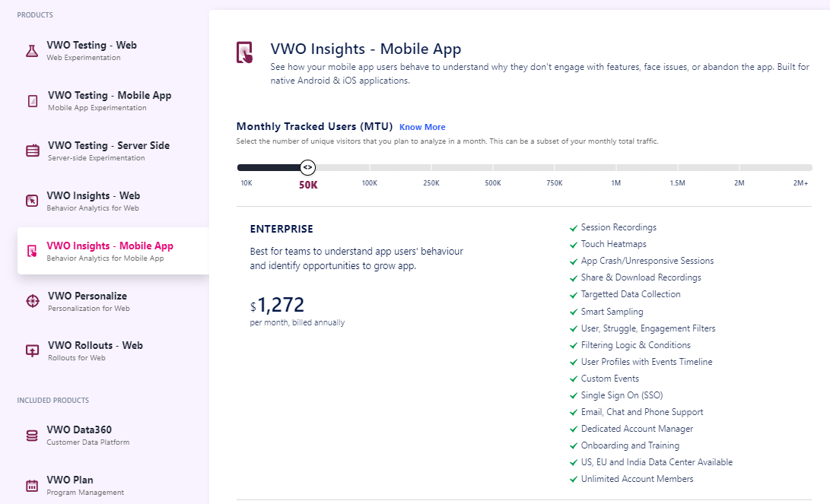Screen dimensions: 830x504
Task: Click the server icon for VWO Testing Server Side
Action: [33, 151]
